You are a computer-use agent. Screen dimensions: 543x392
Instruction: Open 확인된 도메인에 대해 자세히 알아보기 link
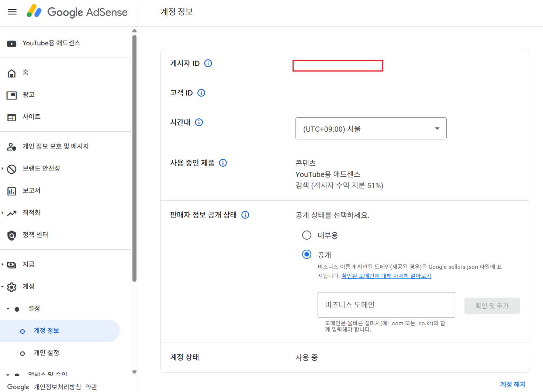point(386,276)
